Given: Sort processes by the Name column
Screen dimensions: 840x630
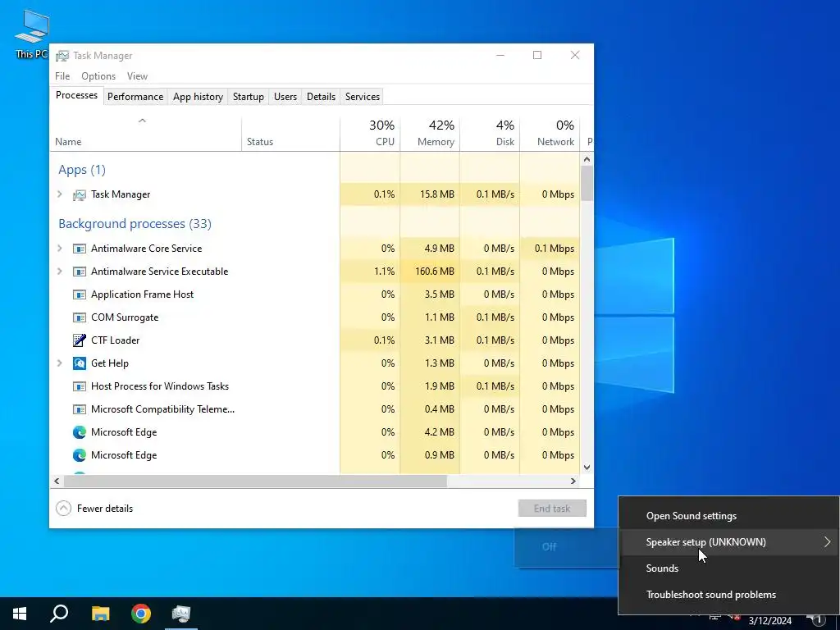Looking at the screenshot, I should [146, 134].
